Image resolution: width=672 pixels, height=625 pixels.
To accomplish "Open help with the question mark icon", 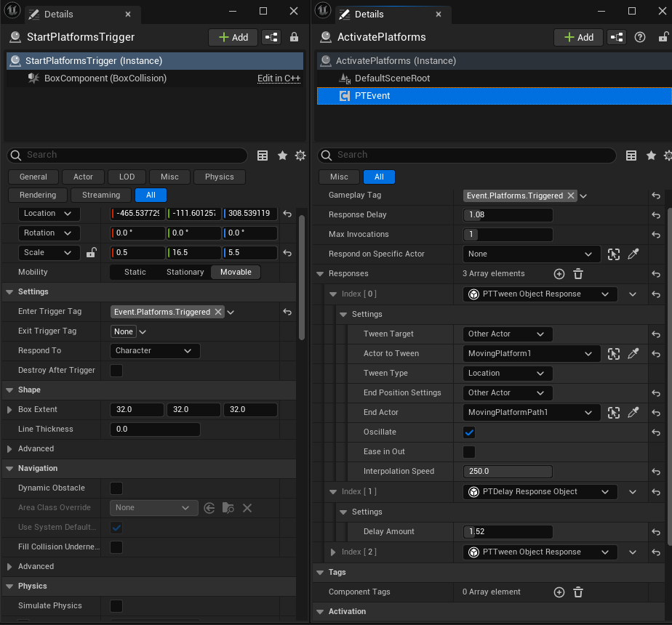I will click(x=639, y=37).
